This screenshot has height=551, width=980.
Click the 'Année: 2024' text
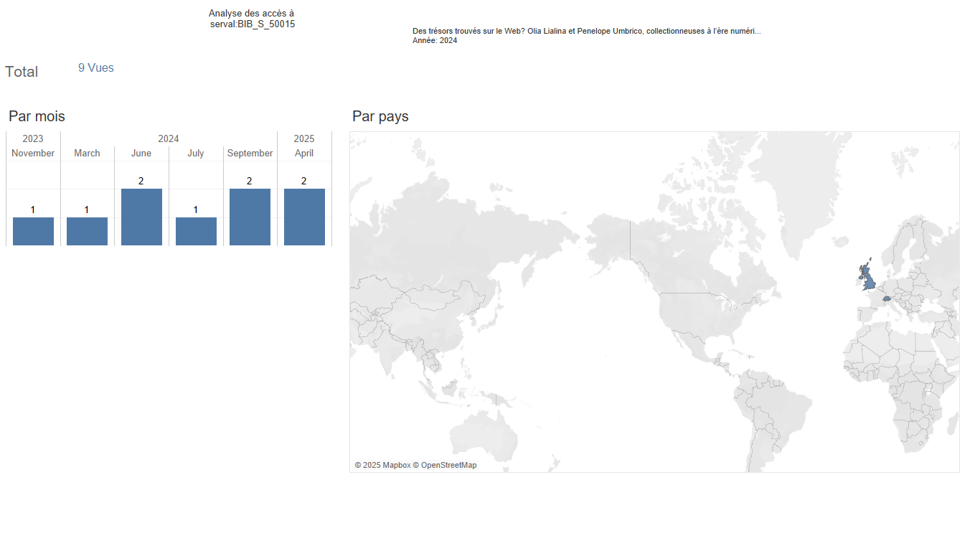point(435,40)
